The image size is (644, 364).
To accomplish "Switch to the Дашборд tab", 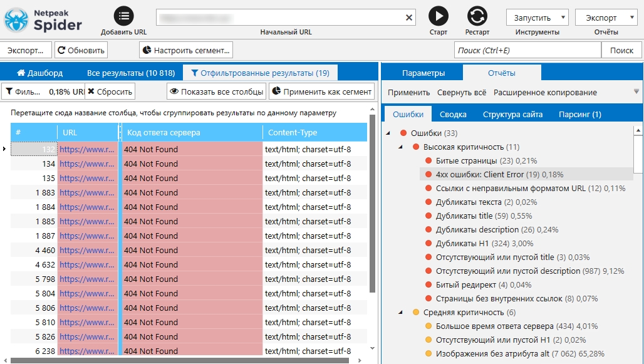I will click(x=39, y=73).
